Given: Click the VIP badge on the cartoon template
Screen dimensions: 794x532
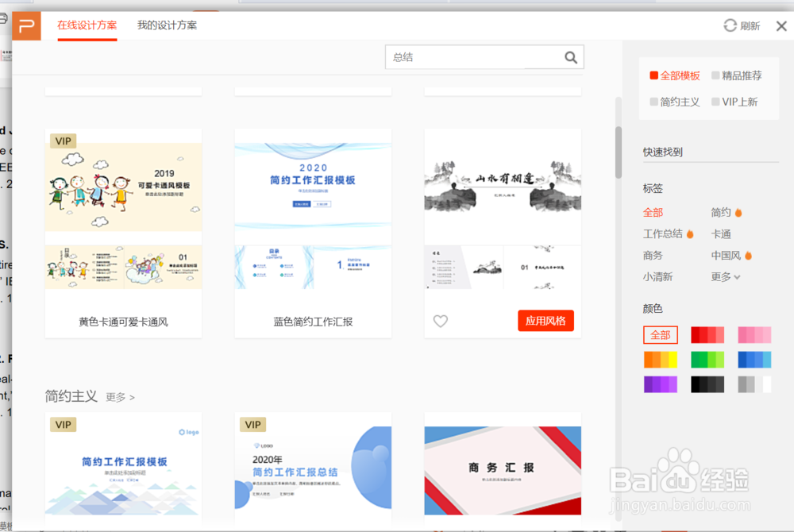Looking at the screenshot, I should click(63, 140).
